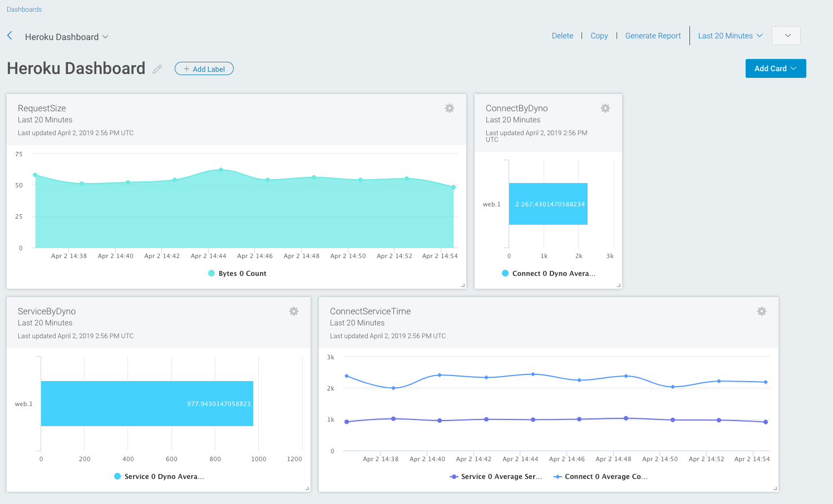833x504 pixels.
Task: Toggle the Service 0 Dyno Avera... legend item
Action: [159, 476]
